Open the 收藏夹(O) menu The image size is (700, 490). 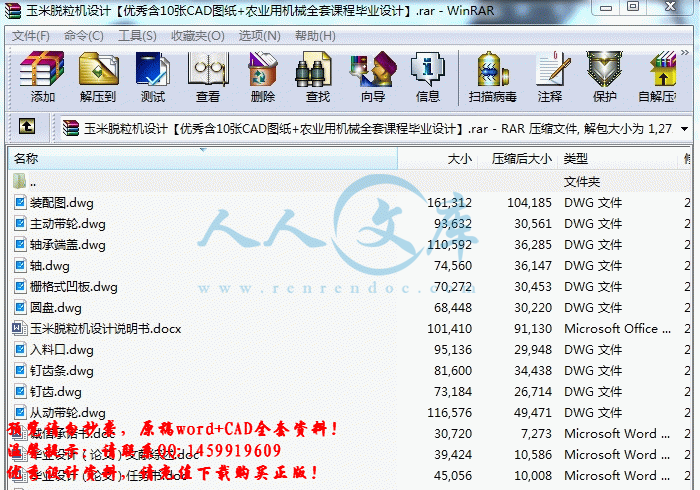198,36
